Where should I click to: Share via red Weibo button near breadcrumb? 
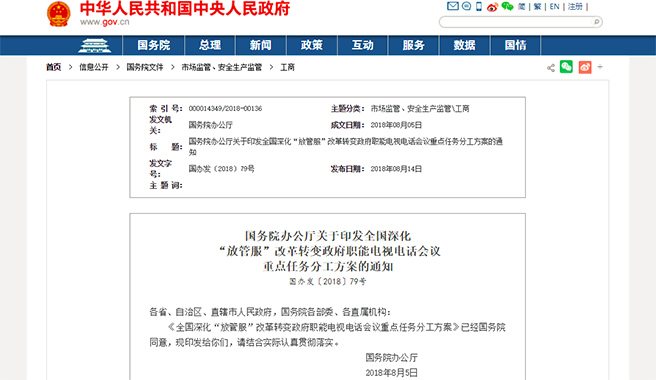click(585, 67)
